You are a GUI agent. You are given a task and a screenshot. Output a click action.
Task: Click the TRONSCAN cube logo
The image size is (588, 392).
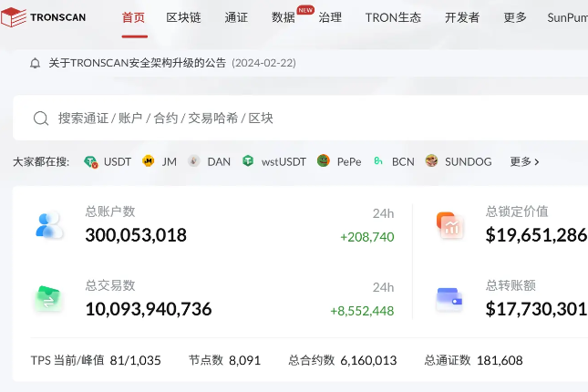pos(14,17)
